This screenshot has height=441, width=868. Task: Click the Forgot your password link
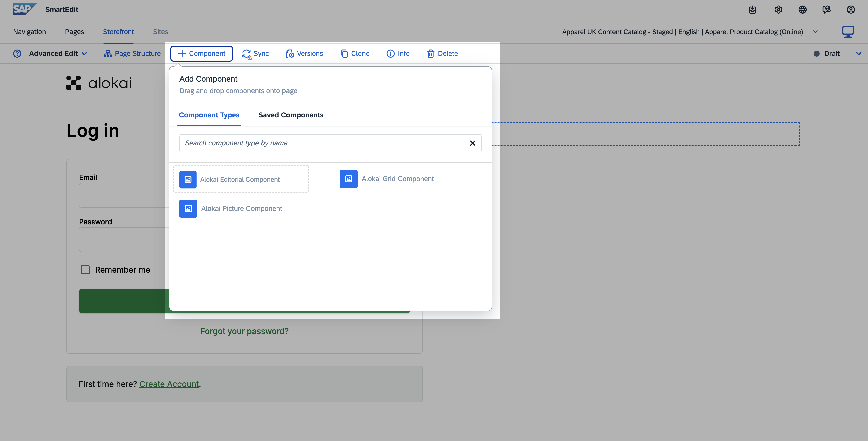pyautogui.click(x=245, y=331)
